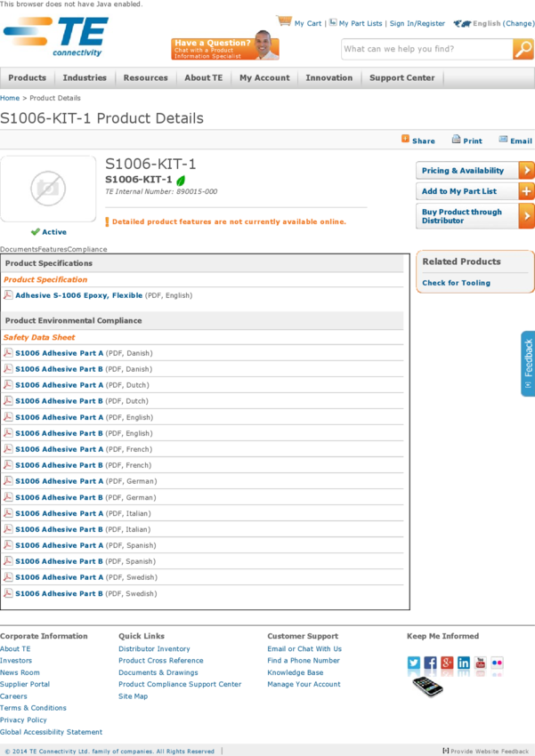This screenshot has height=756, width=535.
Task: Click PDF icon for Adhesive S-1006 Epoxy
Action: [8, 294]
